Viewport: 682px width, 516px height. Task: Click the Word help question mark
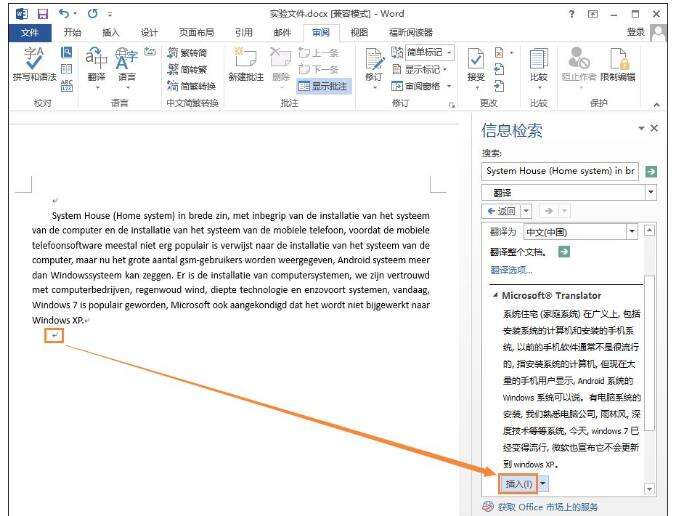(572, 14)
